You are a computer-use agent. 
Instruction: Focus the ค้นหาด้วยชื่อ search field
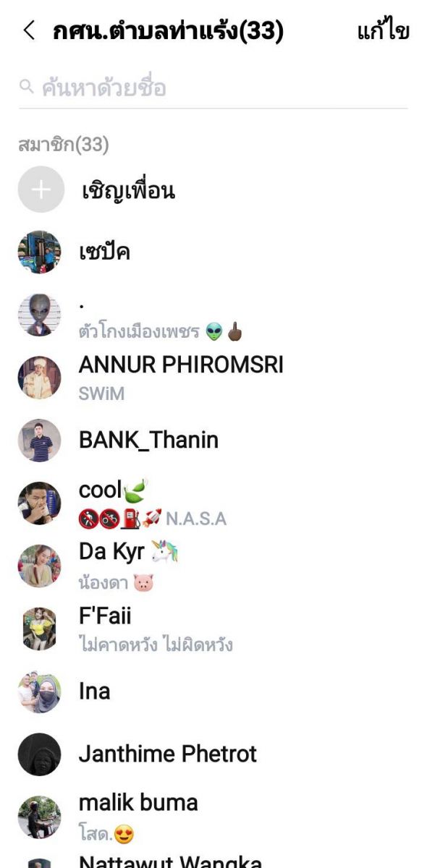tap(213, 88)
